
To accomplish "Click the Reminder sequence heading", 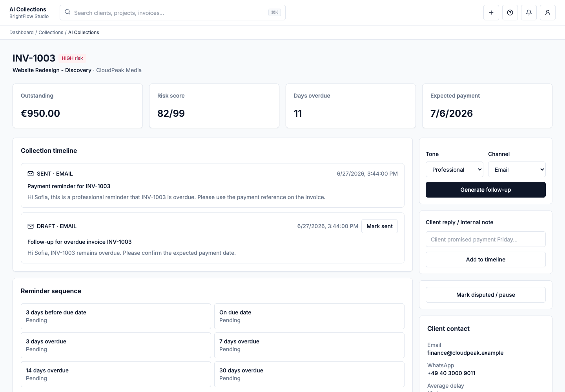I will coord(51,291).
